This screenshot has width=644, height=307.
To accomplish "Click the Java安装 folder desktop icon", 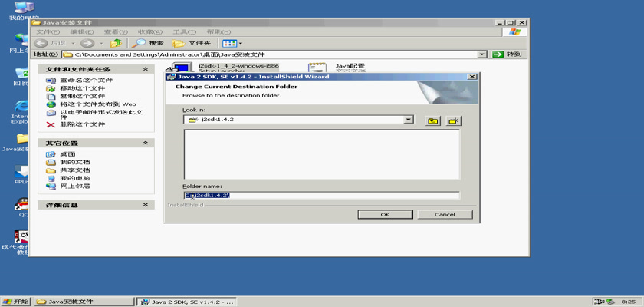I will click(17, 143).
